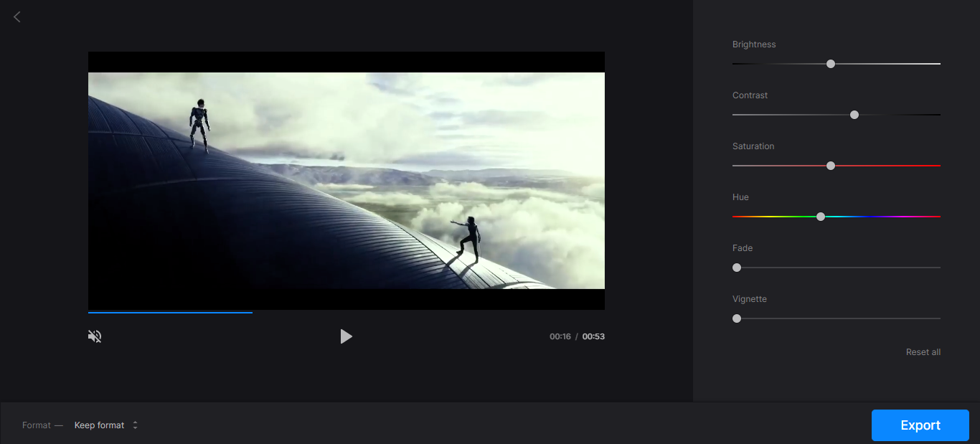Click the Format label in bottom bar
Viewport: 980px width, 444px height.
(37, 425)
